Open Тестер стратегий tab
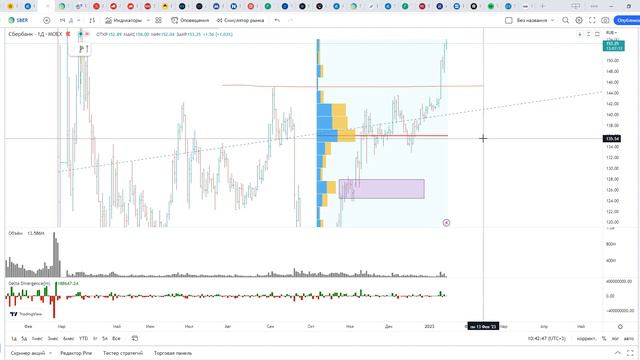Viewport: 640px width, 360px height. pyautogui.click(x=123, y=353)
